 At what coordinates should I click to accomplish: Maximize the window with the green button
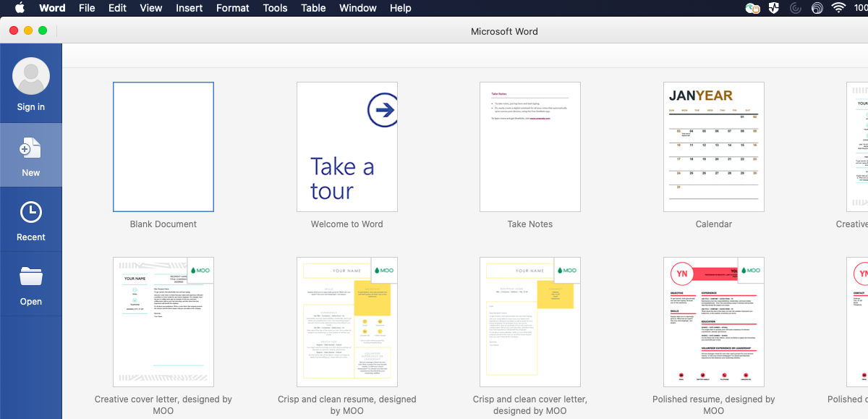point(43,31)
